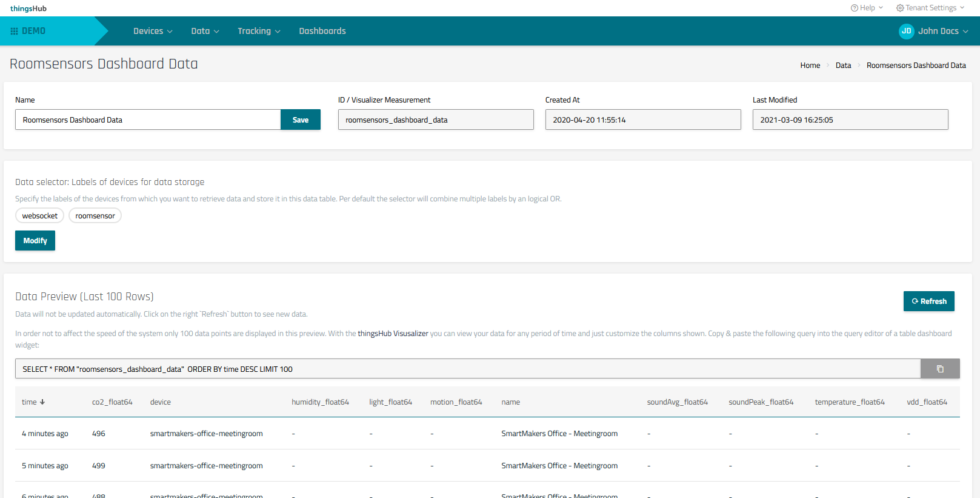980x498 pixels.
Task: Expand the Data navigation dropdown
Action: (205, 31)
